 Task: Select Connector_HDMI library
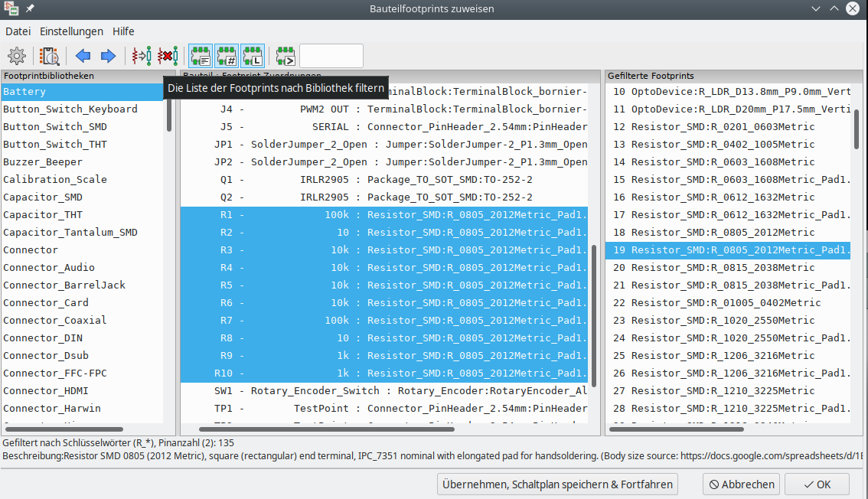(82, 391)
